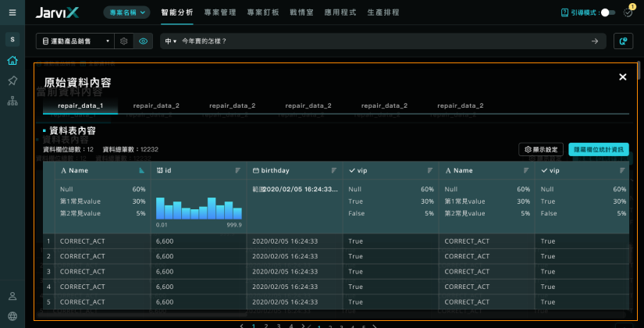Sort by the birthday column icon
This screenshot has width=644, height=328.
coord(333,170)
